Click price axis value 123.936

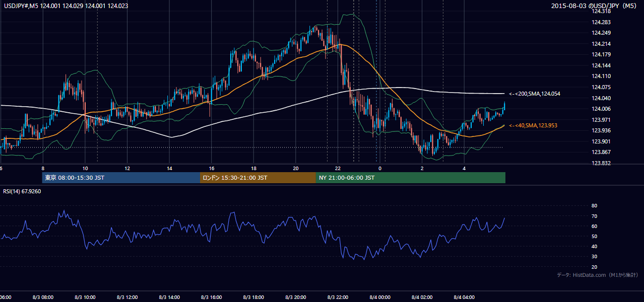(x=602, y=130)
